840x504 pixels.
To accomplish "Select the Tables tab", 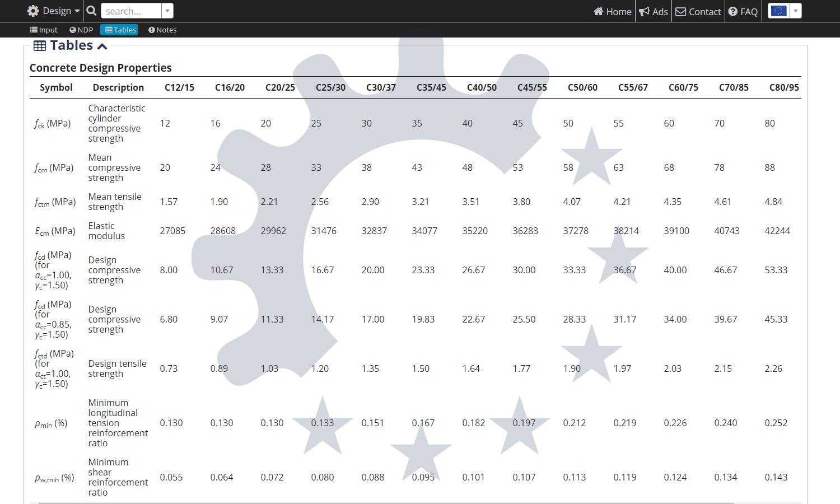I will pos(119,30).
